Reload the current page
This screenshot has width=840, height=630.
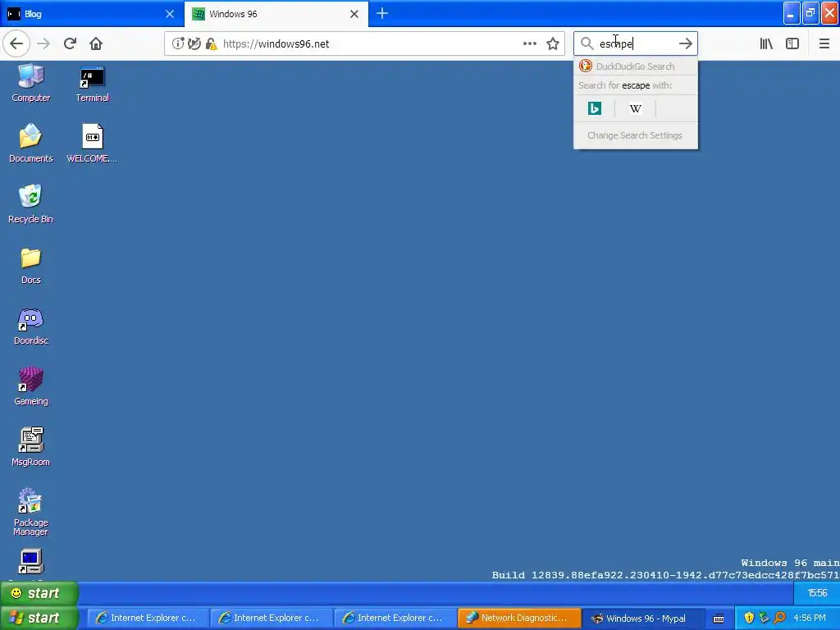click(70, 43)
